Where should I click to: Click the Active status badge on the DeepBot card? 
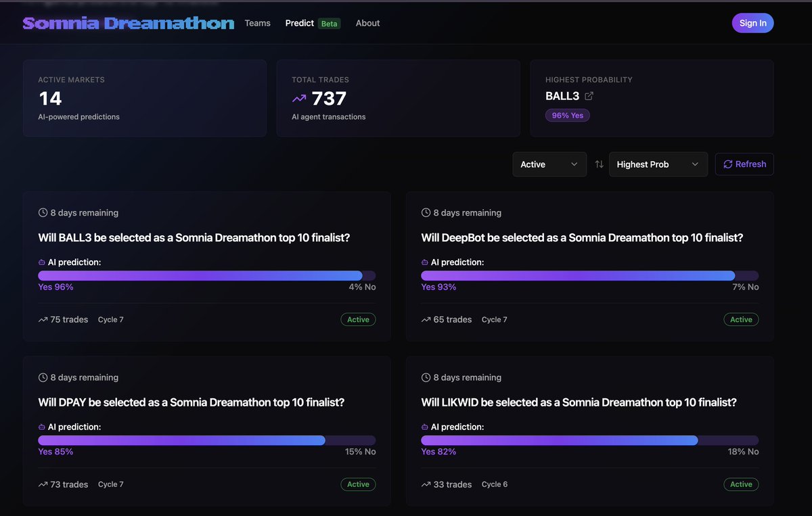[741, 319]
